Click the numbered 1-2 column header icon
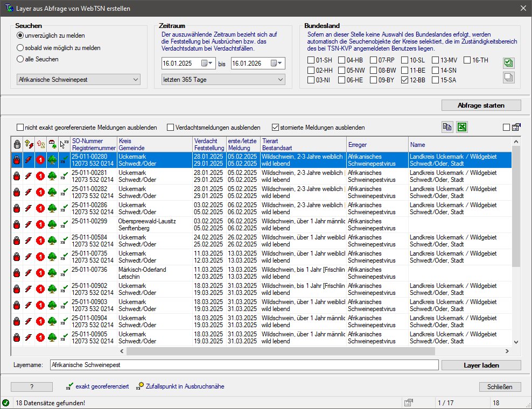This screenshot has height=409, width=532. (41, 144)
